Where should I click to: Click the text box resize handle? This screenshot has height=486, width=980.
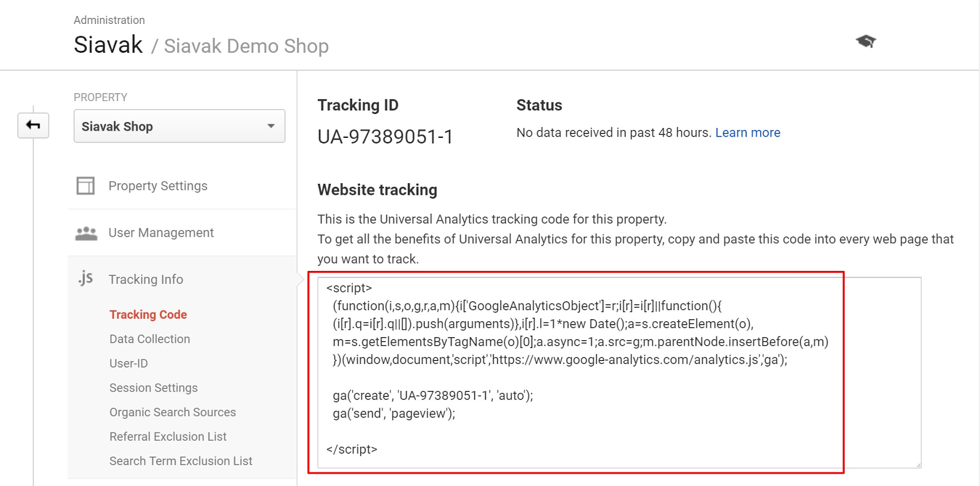click(918, 465)
